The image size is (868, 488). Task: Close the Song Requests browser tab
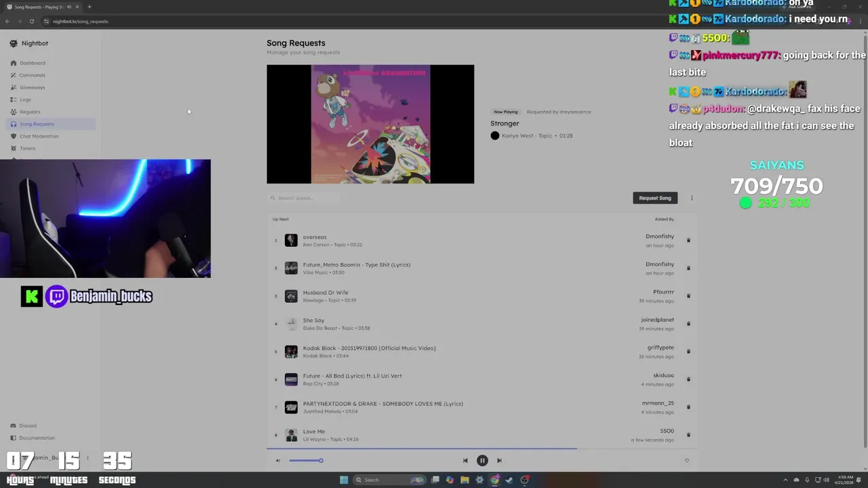point(77,7)
